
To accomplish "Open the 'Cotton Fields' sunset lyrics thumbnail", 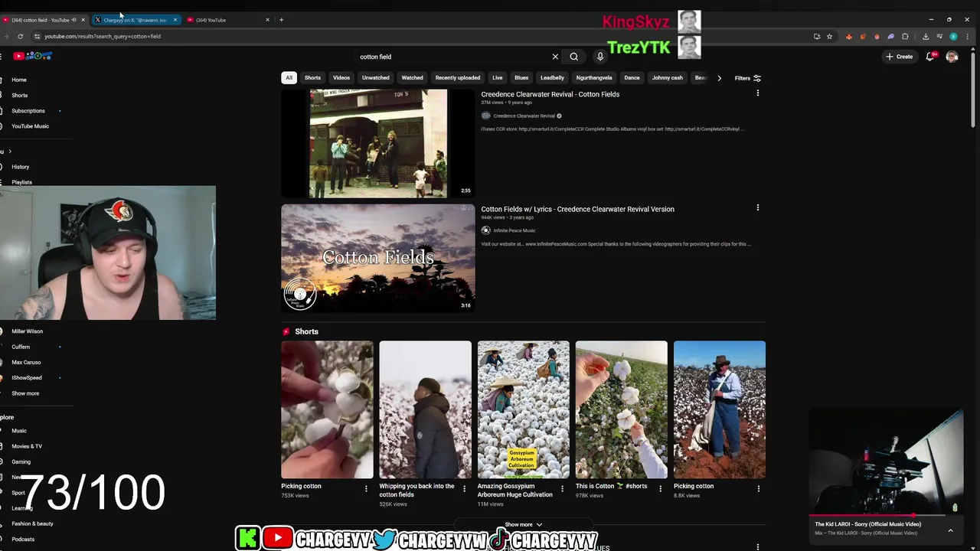I will 377,258.
